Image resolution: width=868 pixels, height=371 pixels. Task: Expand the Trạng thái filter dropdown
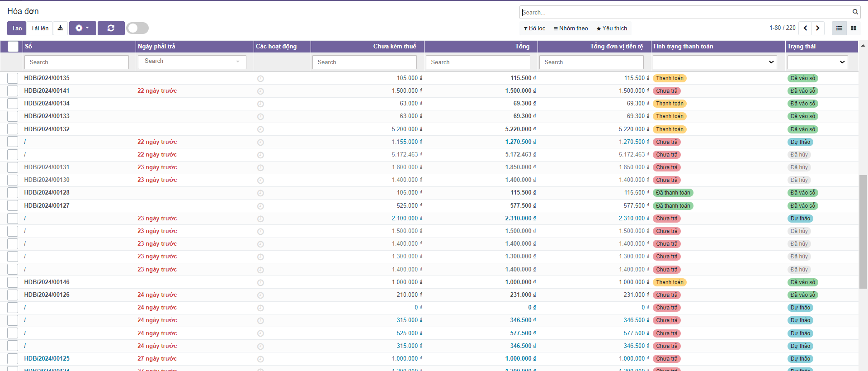(x=817, y=62)
